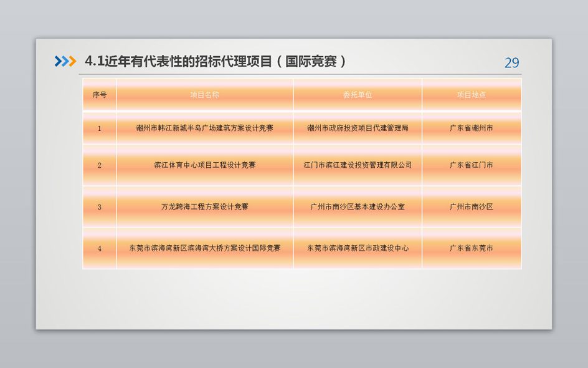
Task: Click the 项目名称 column header
Action: coord(204,95)
